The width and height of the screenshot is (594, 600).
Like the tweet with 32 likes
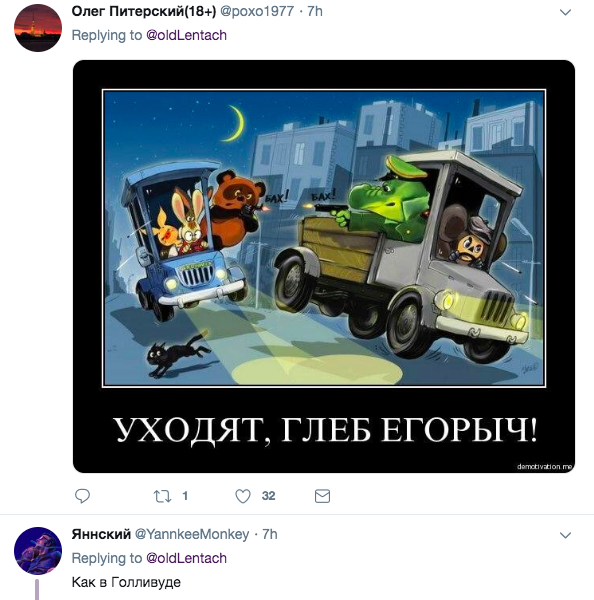click(243, 496)
